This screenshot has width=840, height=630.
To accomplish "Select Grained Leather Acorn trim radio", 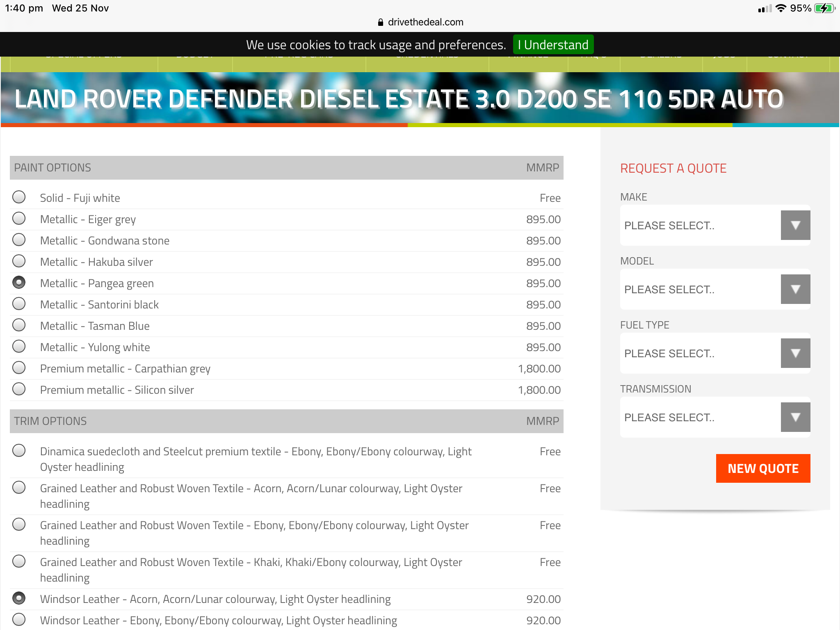I will point(19,488).
